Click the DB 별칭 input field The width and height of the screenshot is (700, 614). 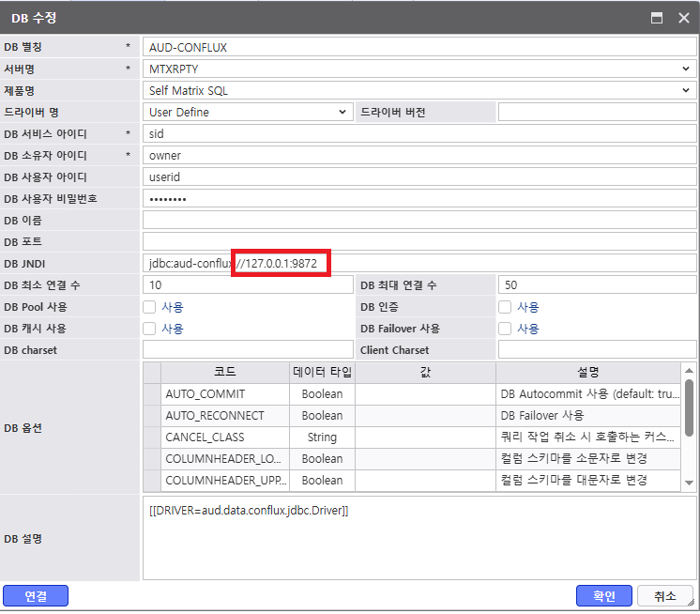tap(419, 47)
